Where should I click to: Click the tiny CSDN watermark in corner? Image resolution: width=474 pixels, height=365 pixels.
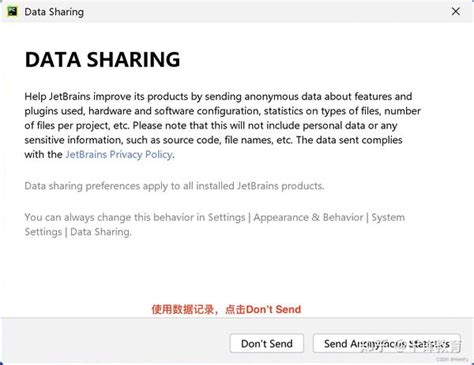450,359
